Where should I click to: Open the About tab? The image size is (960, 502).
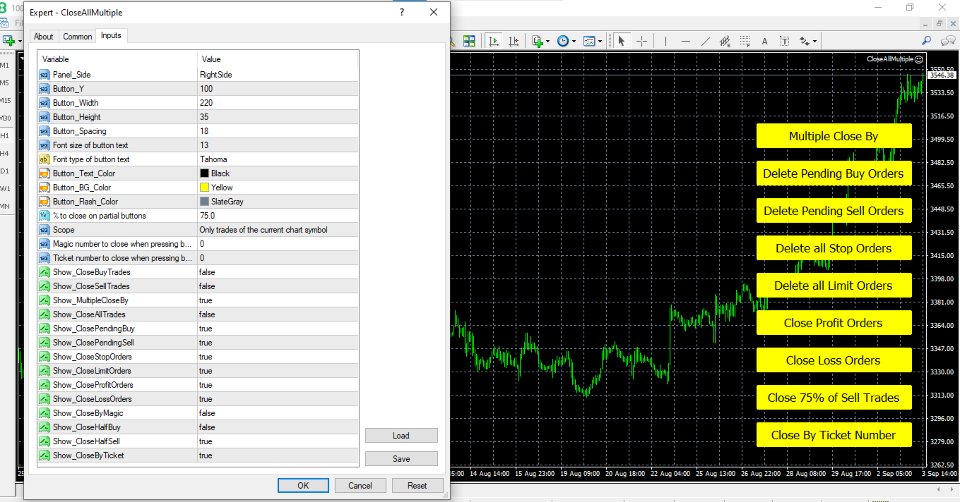43,37
